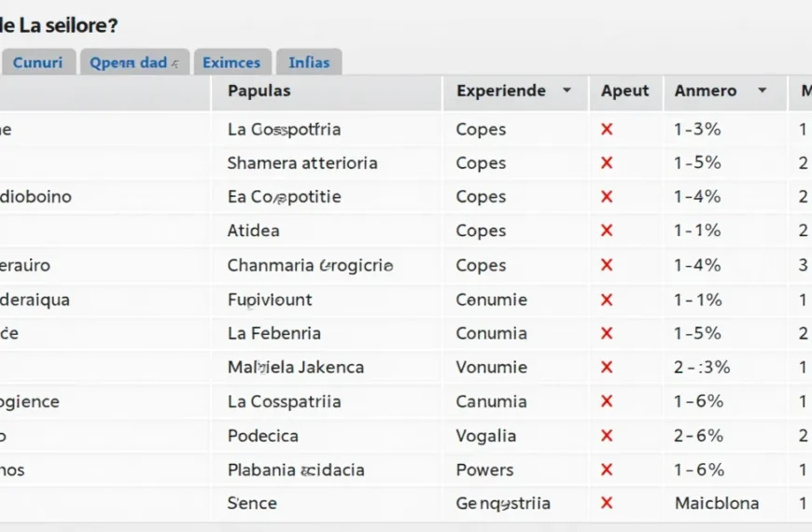The image size is (812, 532).
Task: Click the red X for Plabania acidacia
Action: pyautogui.click(x=607, y=469)
